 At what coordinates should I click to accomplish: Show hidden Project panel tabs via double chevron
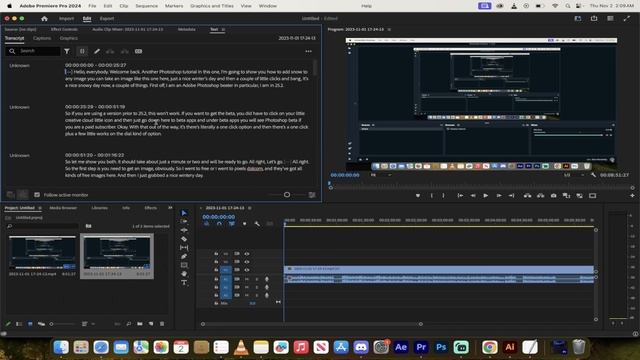(170, 208)
